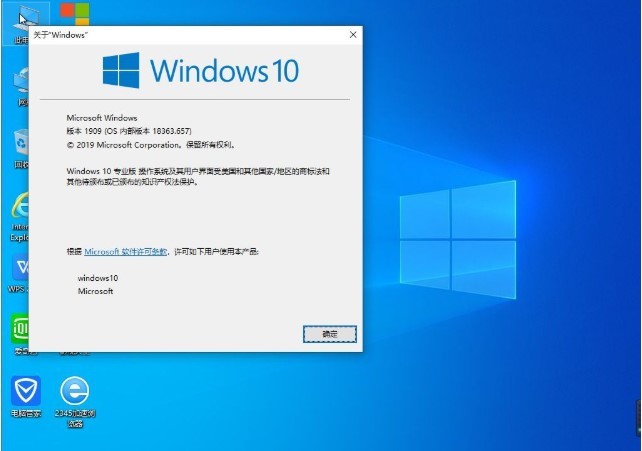Select the WPS Office desktop shortcut
Image resolution: width=642 pixels, height=451 pixels.
pos(20,272)
